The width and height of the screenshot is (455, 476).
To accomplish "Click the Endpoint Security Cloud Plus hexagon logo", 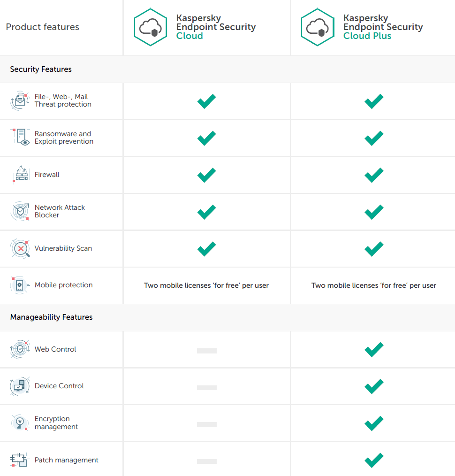I will [318, 27].
